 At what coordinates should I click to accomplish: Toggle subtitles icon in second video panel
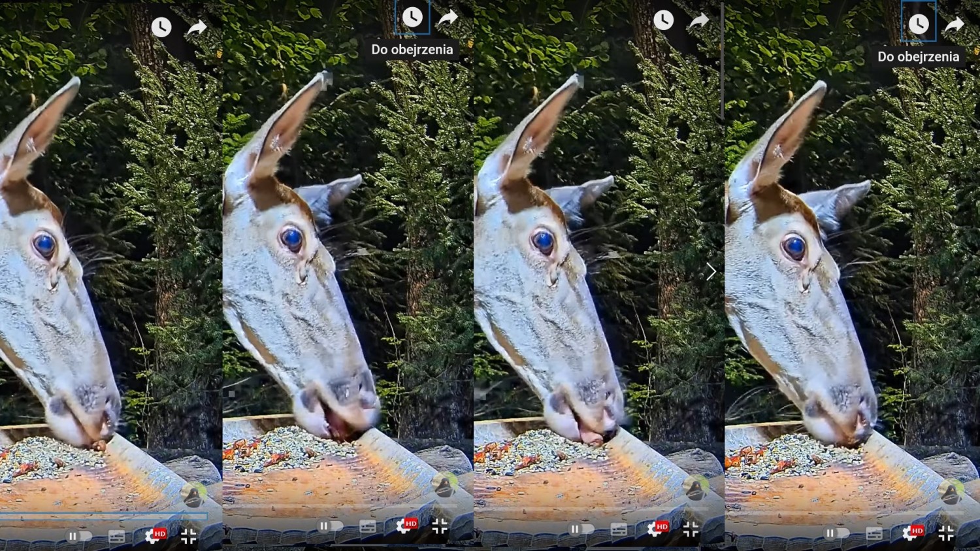coord(368,527)
